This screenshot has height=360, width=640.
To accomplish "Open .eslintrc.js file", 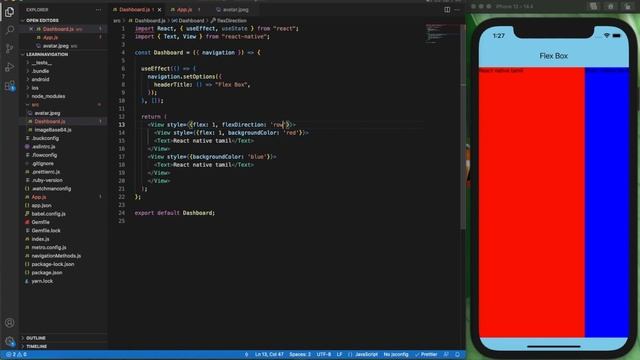I will click(43, 147).
